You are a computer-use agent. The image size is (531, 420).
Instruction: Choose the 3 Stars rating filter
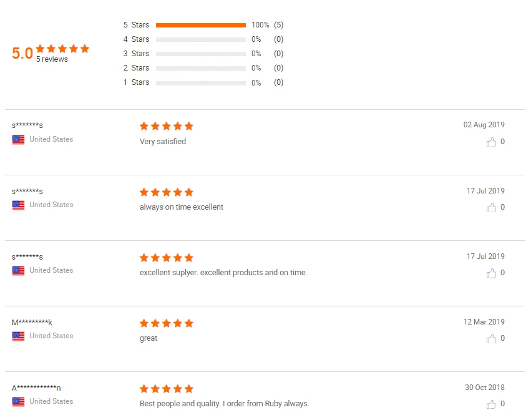(x=136, y=54)
